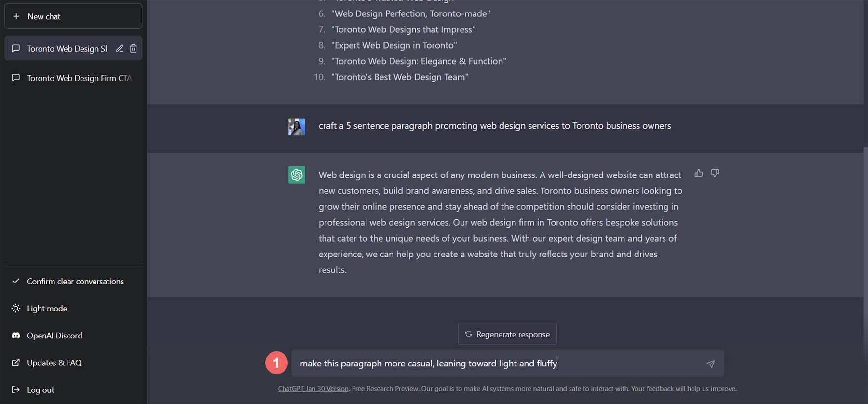Delete the Toronto Web Design chat via trash icon
This screenshot has height=404, width=868.
[x=133, y=48]
